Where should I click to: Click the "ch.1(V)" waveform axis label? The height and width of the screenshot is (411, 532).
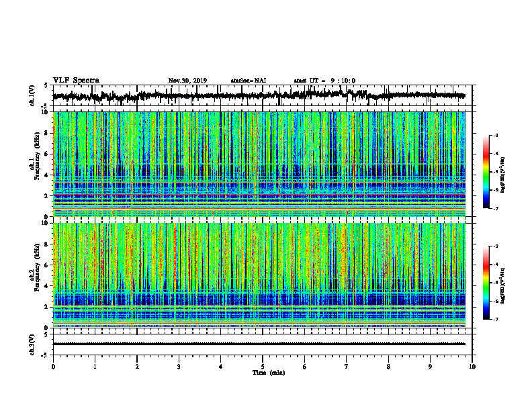coord(32,95)
